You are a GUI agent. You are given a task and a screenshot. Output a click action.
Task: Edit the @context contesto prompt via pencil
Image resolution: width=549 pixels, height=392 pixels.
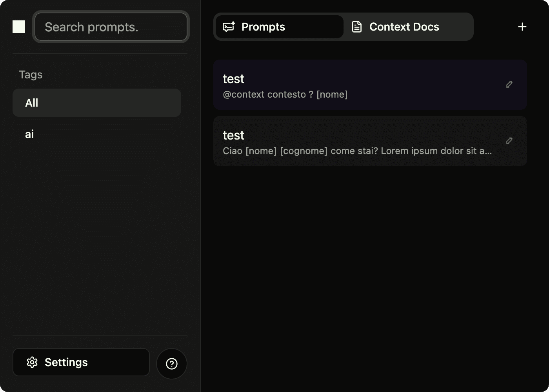click(x=509, y=84)
